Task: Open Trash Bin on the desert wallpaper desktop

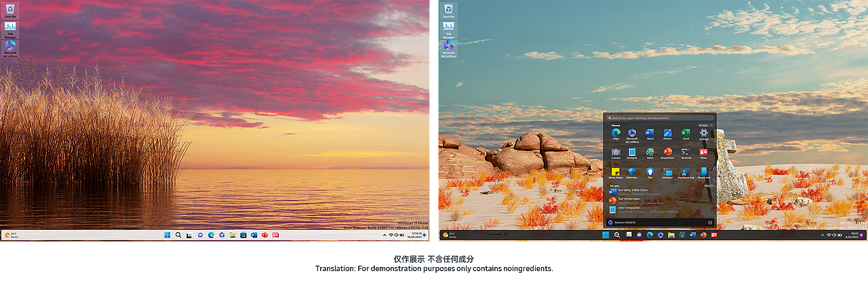Action: [448, 11]
